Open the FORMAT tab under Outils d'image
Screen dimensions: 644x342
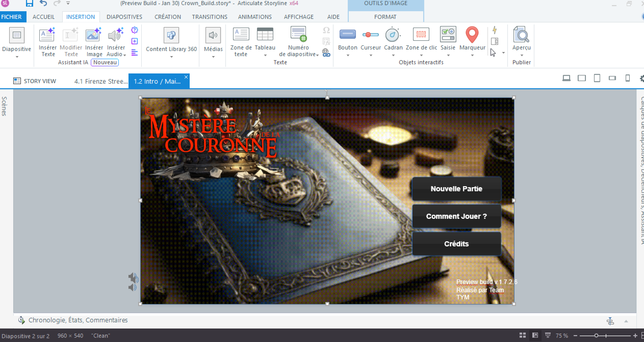[x=385, y=17]
